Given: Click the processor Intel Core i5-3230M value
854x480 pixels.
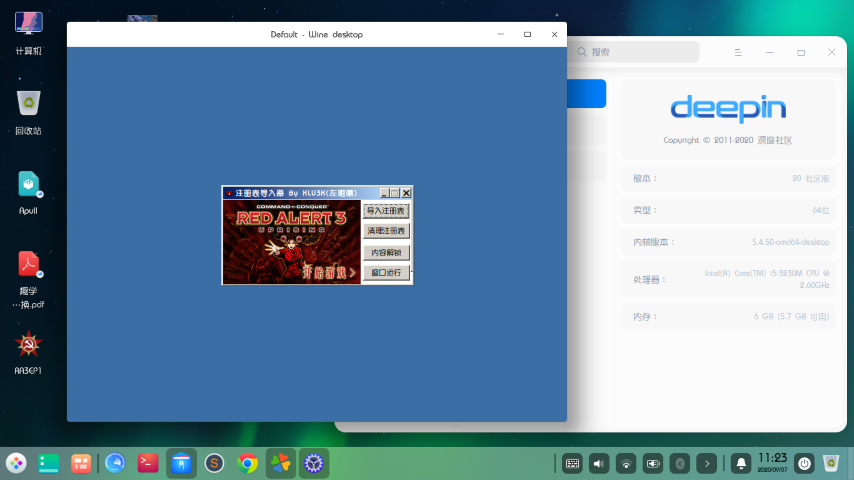Looking at the screenshot, I should click(x=767, y=279).
